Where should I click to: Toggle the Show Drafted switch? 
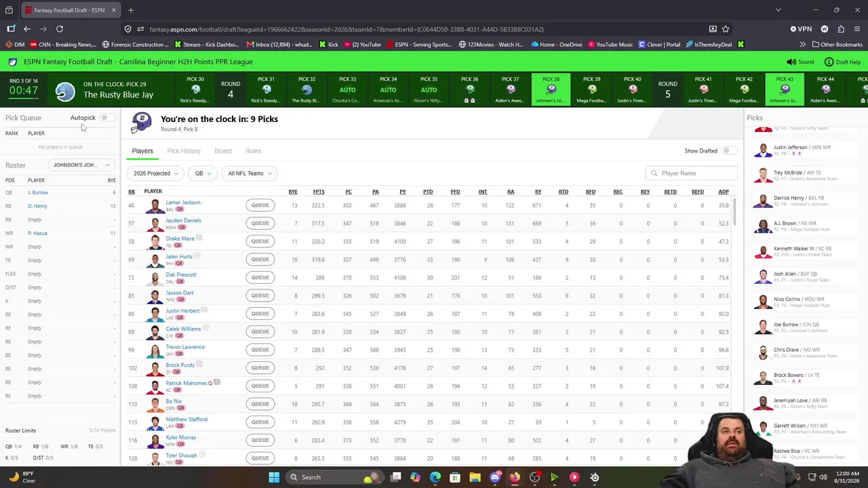pos(729,150)
